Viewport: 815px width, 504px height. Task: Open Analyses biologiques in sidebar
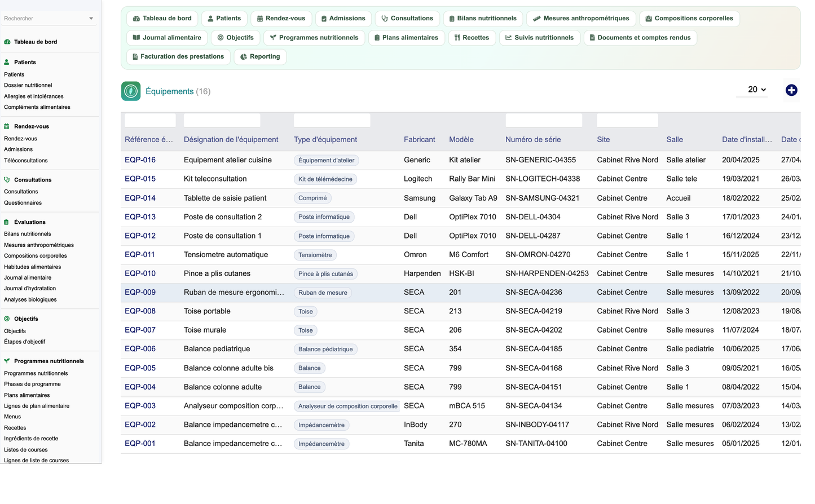pyautogui.click(x=30, y=299)
